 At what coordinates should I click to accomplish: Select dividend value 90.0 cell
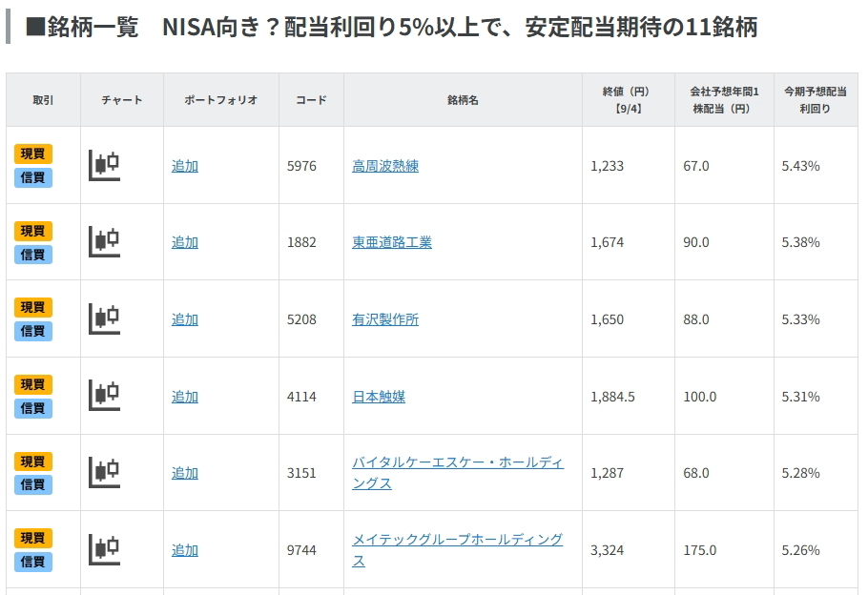724,242
